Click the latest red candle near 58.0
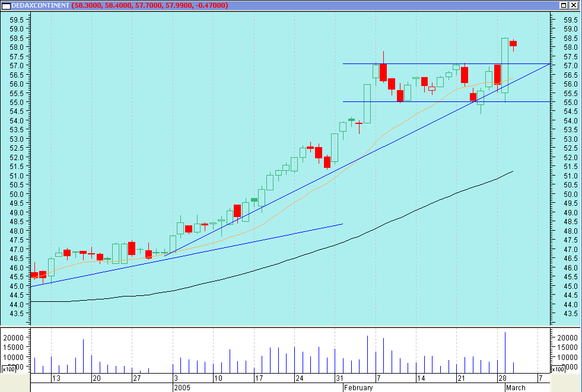582x392 pixels. click(513, 43)
